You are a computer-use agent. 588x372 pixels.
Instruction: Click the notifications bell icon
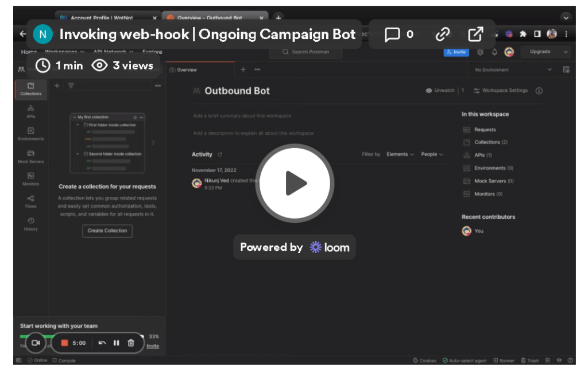pos(494,52)
